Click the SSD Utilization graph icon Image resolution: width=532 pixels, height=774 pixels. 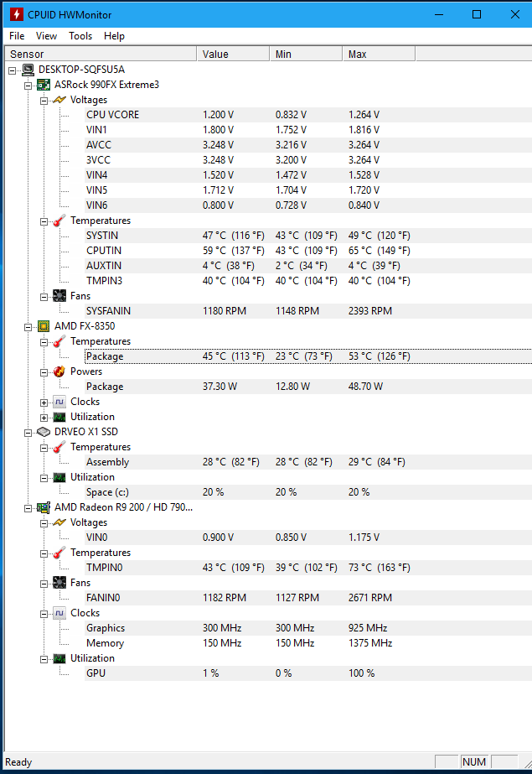pos(59,477)
